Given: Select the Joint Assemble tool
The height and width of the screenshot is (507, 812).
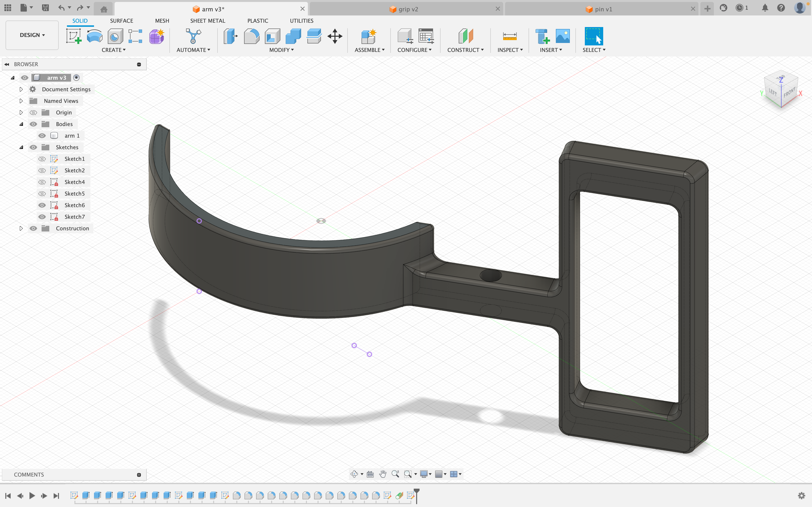Looking at the screenshot, I should pos(367,36).
